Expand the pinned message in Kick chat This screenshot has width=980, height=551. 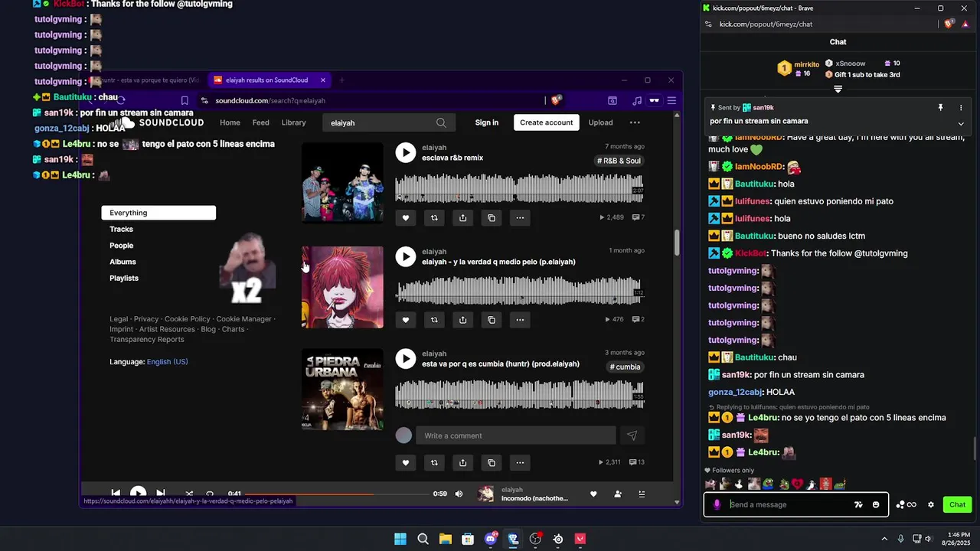pyautogui.click(x=961, y=123)
